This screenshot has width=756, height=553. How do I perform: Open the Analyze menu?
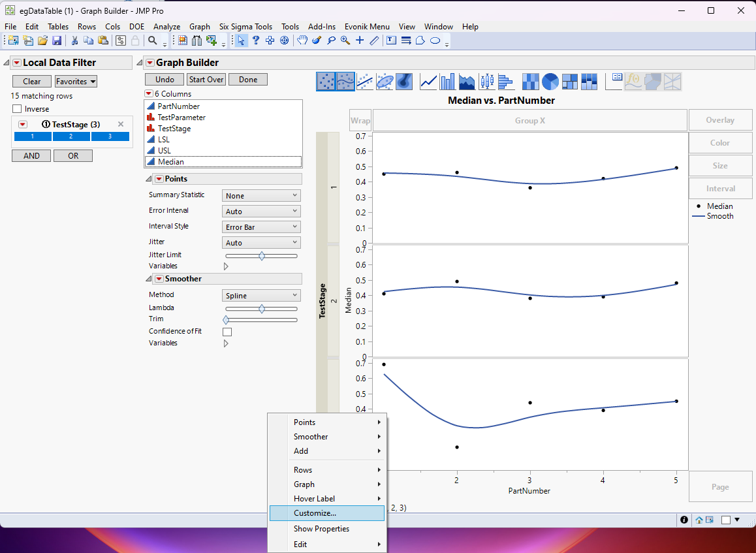pos(166,27)
